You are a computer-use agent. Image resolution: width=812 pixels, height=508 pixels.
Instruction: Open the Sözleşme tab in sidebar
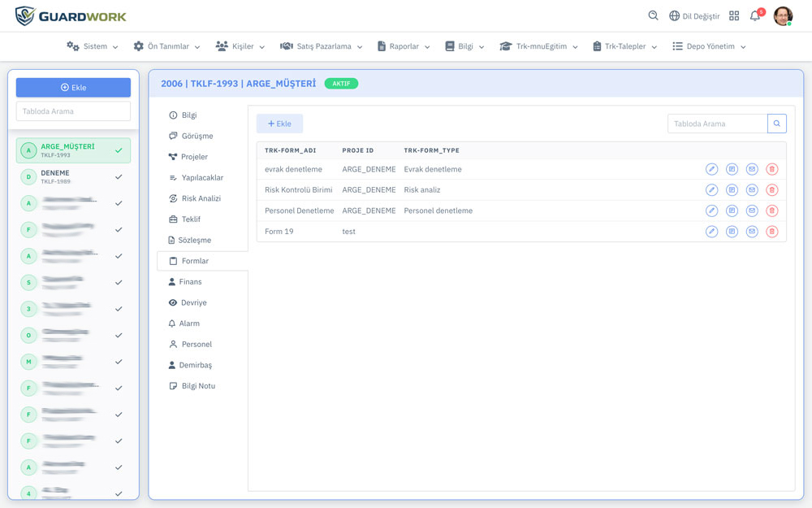pos(194,240)
